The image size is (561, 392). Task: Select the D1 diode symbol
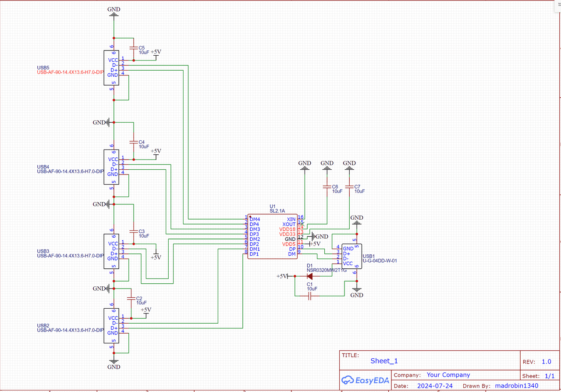tap(310, 276)
